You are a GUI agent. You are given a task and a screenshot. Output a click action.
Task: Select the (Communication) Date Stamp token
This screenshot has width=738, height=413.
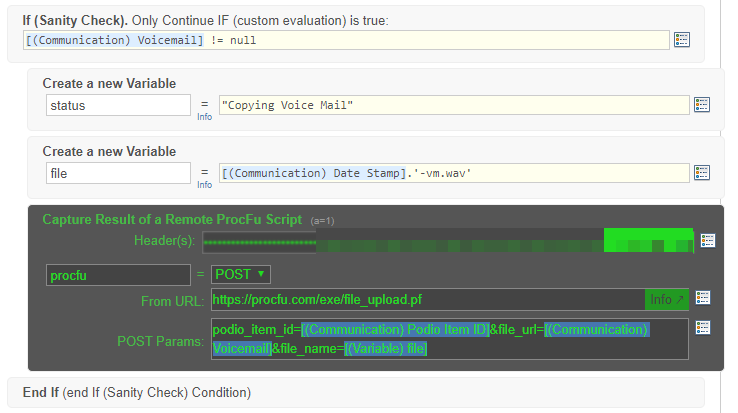[313, 173]
